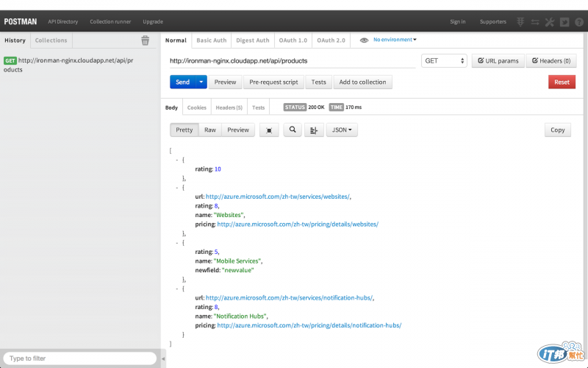Collapse sidebar with the small arrow handle
The image size is (588, 368).
[x=163, y=358]
